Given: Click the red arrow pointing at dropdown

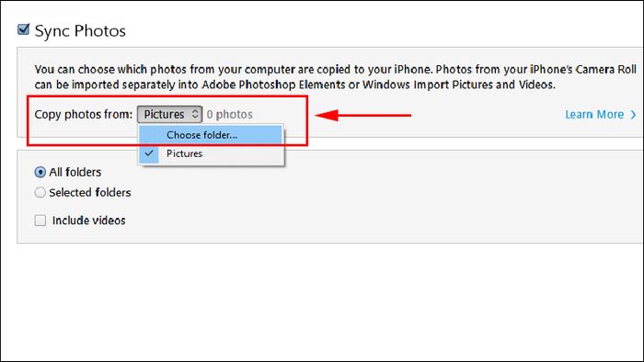Looking at the screenshot, I should point(363,115).
